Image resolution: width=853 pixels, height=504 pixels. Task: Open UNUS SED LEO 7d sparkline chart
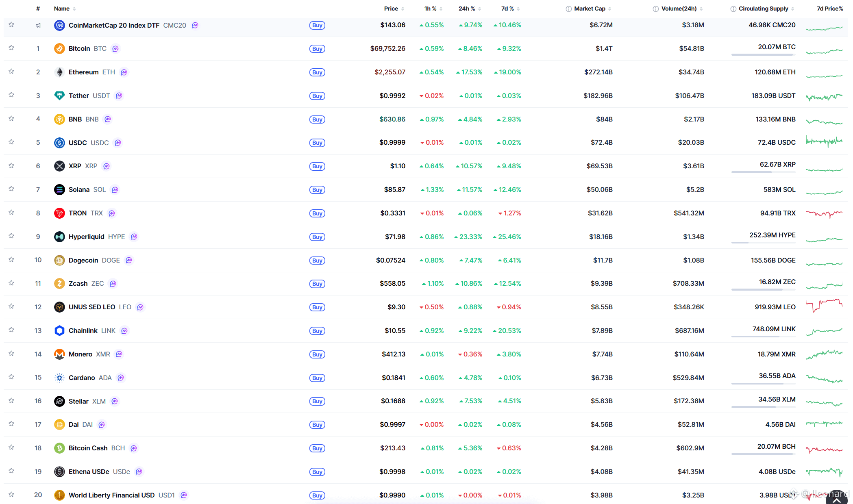point(824,305)
